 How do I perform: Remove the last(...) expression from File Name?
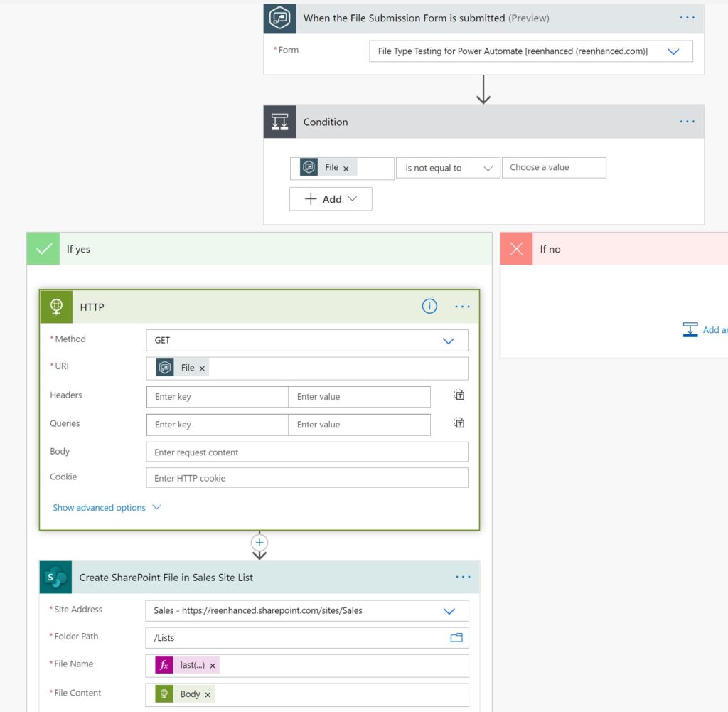pos(213,666)
